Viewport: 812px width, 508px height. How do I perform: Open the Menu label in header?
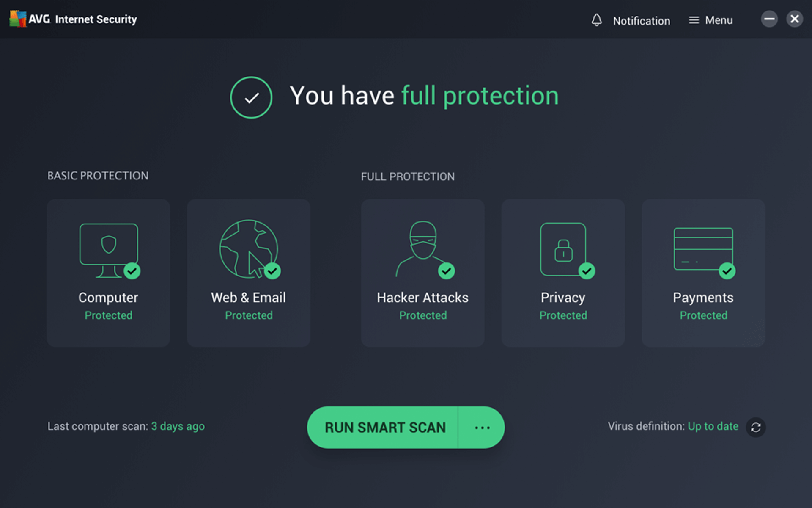[x=719, y=20]
